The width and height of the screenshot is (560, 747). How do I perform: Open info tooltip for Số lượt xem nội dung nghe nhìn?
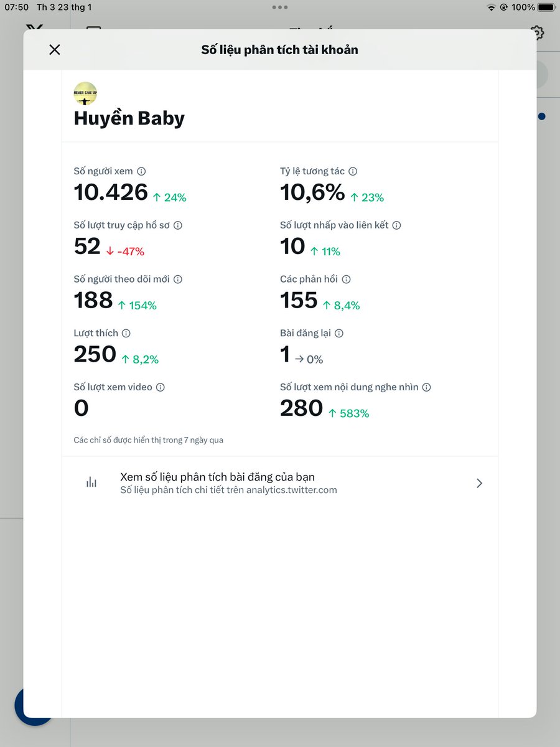[426, 387]
